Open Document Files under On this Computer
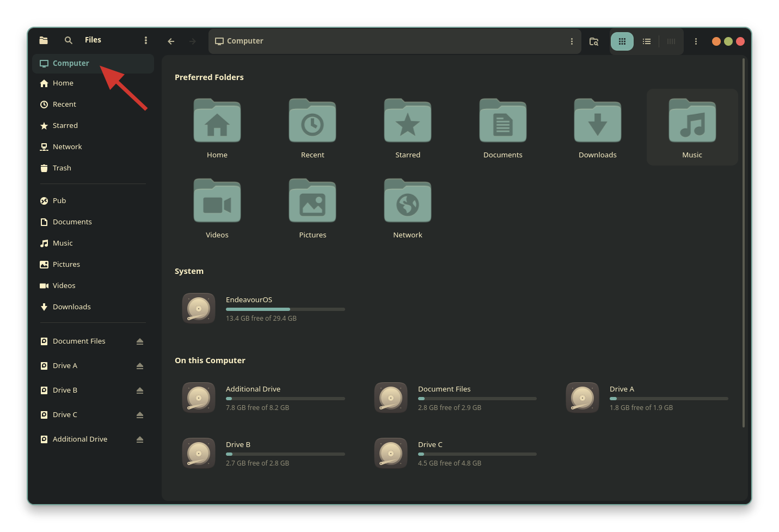 (x=456, y=398)
